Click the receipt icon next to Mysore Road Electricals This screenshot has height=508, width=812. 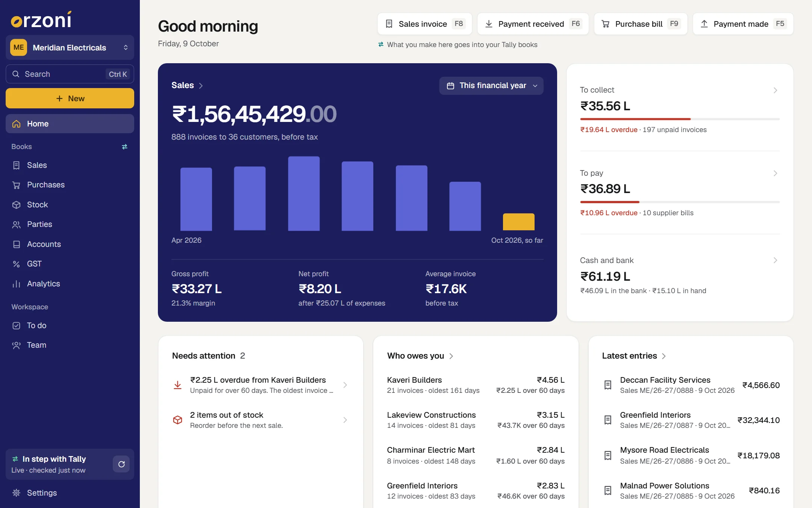pos(608,455)
